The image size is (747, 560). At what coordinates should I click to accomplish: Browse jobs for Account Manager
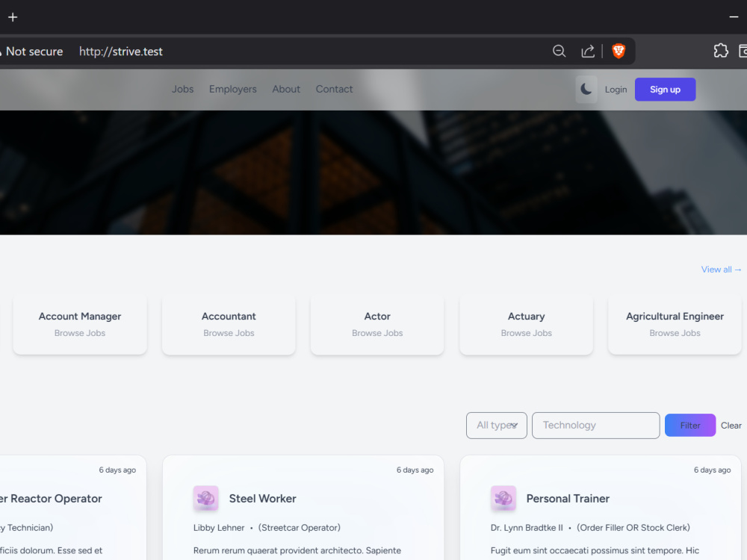[x=80, y=324]
